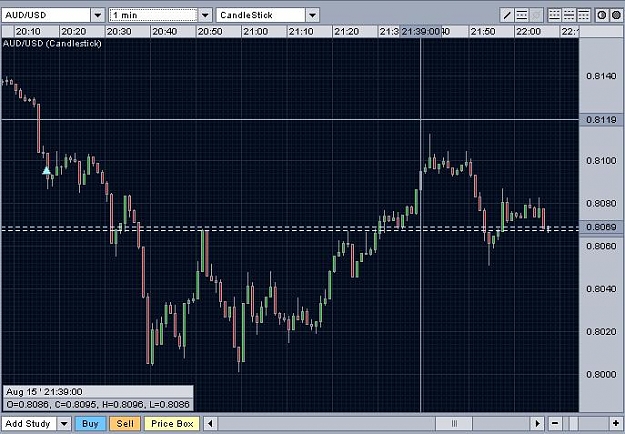Click the horizontal scrollbar thumb
The width and height of the screenshot is (625, 434).
pyautogui.click(x=454, y=423)
